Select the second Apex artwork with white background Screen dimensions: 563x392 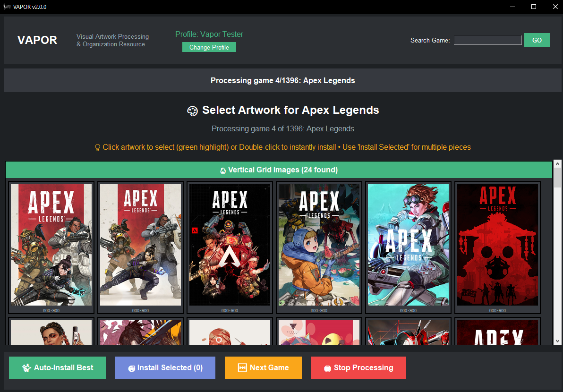click(x=140, y=245)
